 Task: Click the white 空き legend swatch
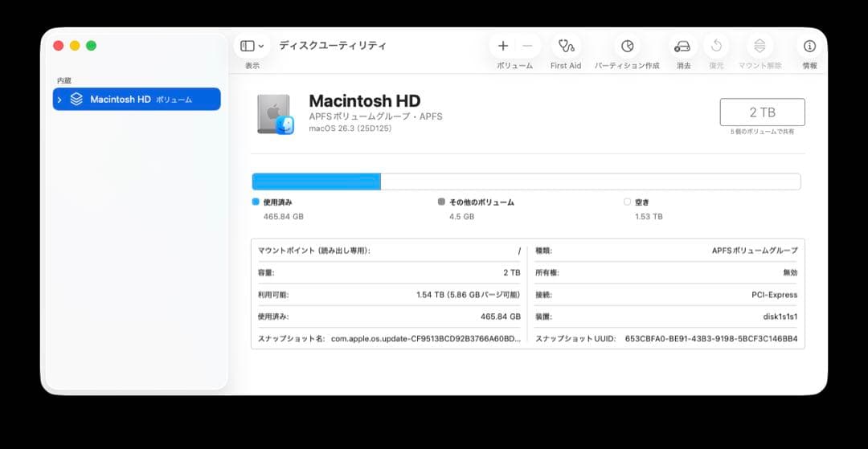click(627, 202)
